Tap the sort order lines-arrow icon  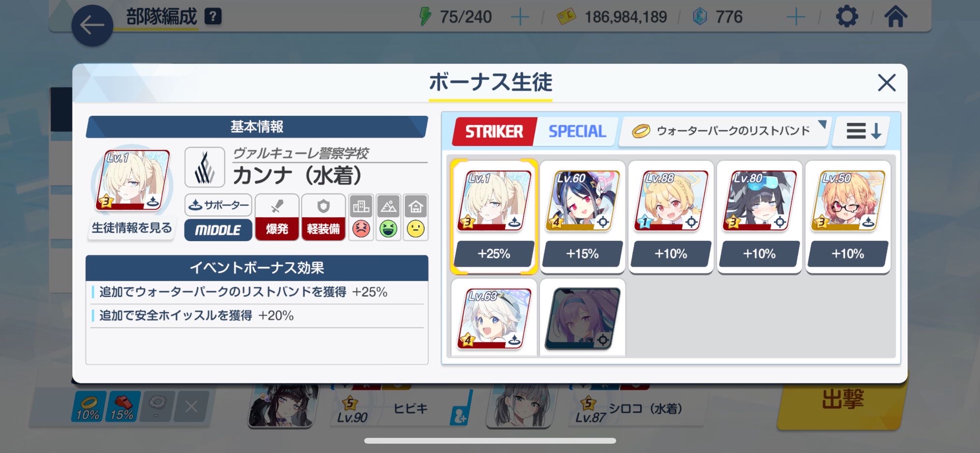point(863,131)
